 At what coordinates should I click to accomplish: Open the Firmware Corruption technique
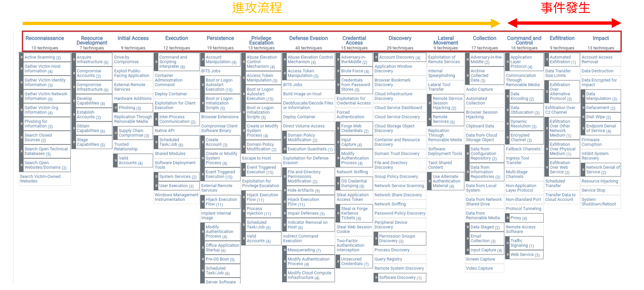592,142
